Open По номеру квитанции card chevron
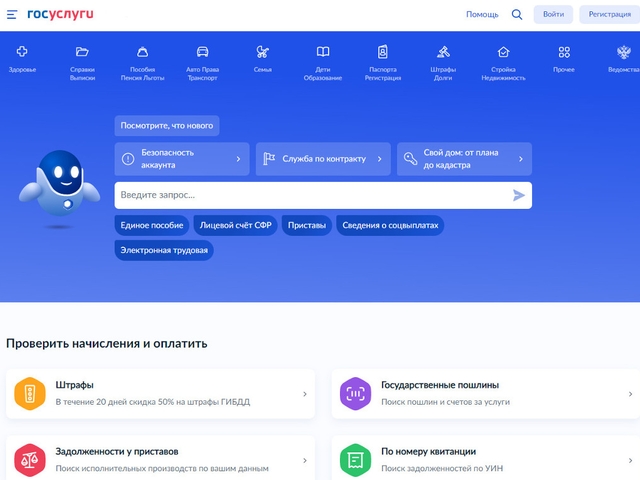640x480 pixels. (631, 460)
